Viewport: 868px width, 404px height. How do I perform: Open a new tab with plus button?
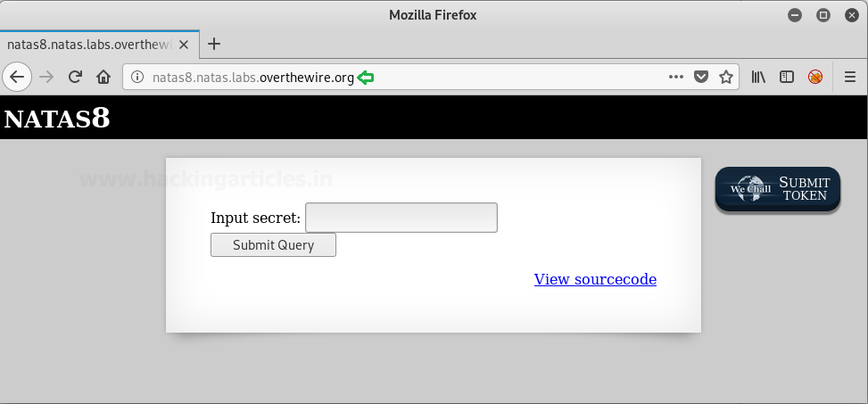click(x=214, y=44)
